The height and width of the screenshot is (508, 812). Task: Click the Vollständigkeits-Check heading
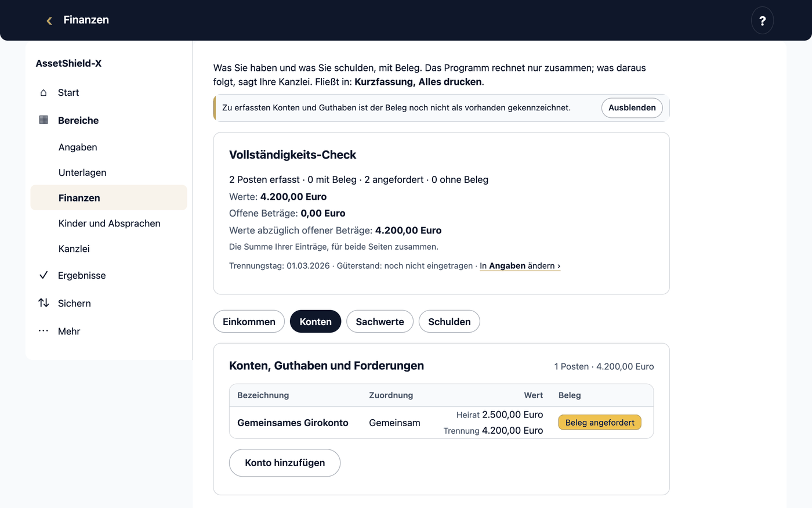292,155
